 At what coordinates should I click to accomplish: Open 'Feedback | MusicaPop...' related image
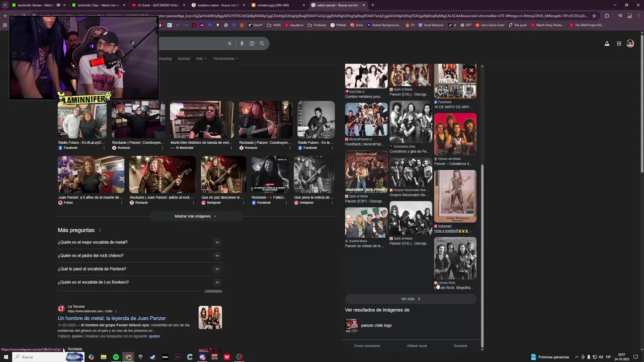click(366, 120)
